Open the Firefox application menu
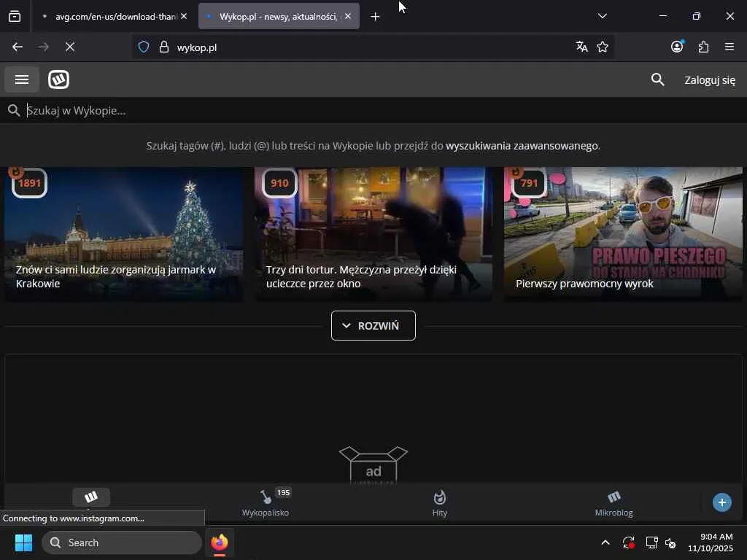The image size is (747, 560). click(x=729, y=47)
